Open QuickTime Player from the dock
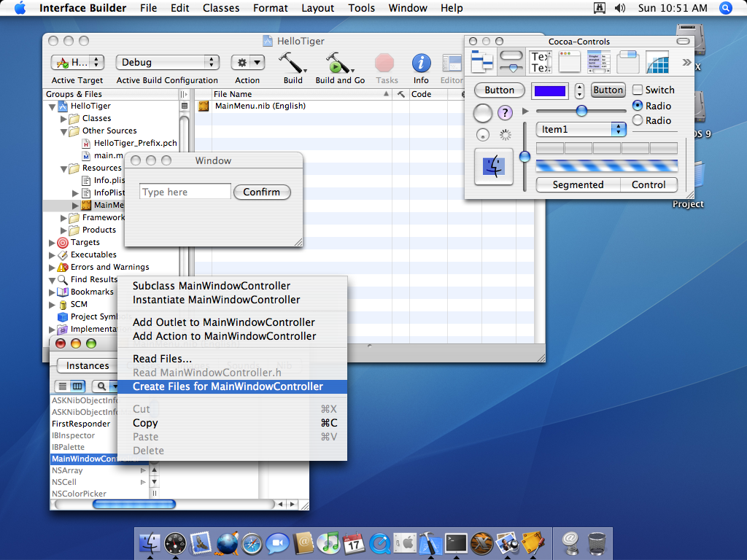The width and height of the screenshot is (747, 560). [379, 543]
